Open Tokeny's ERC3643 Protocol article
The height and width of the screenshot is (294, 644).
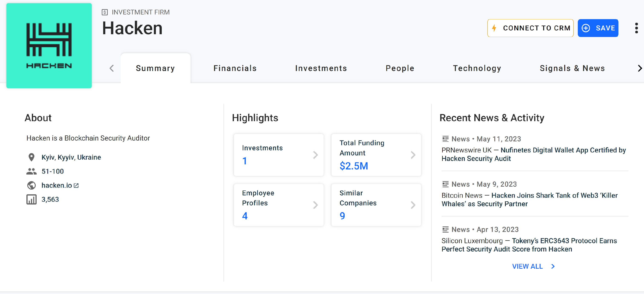pyautogui.click(x=529, y=245)
